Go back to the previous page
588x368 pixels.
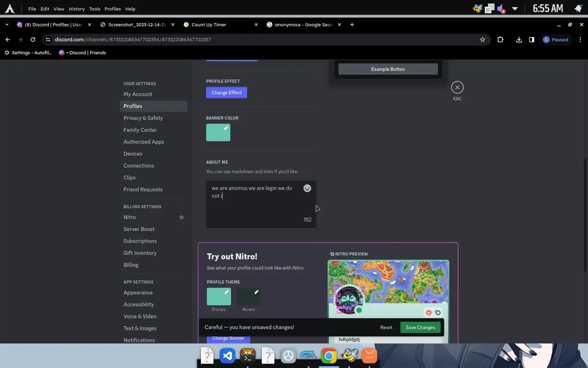[x=8, y=40]
